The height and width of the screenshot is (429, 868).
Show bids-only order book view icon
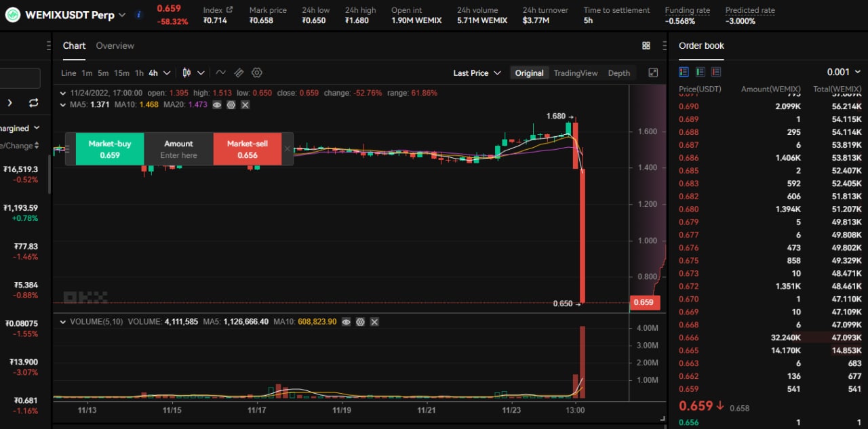point(700,72)
